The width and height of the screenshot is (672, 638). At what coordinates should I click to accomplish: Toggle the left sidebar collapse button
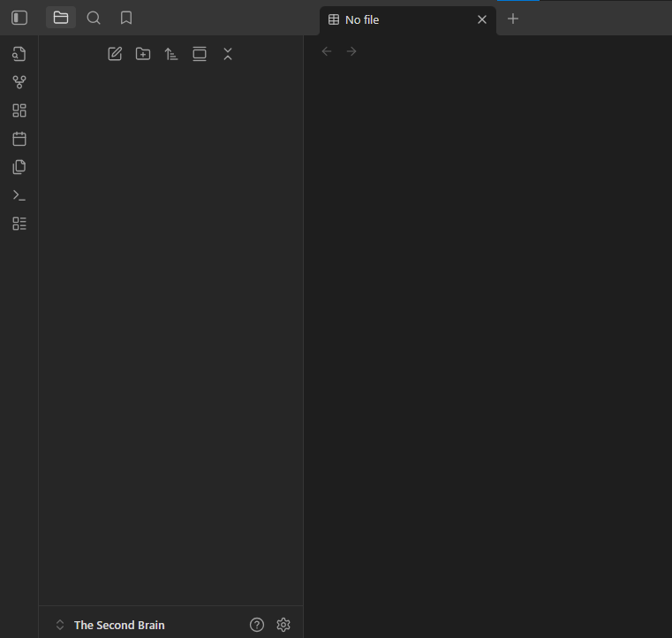pos(19,18)
